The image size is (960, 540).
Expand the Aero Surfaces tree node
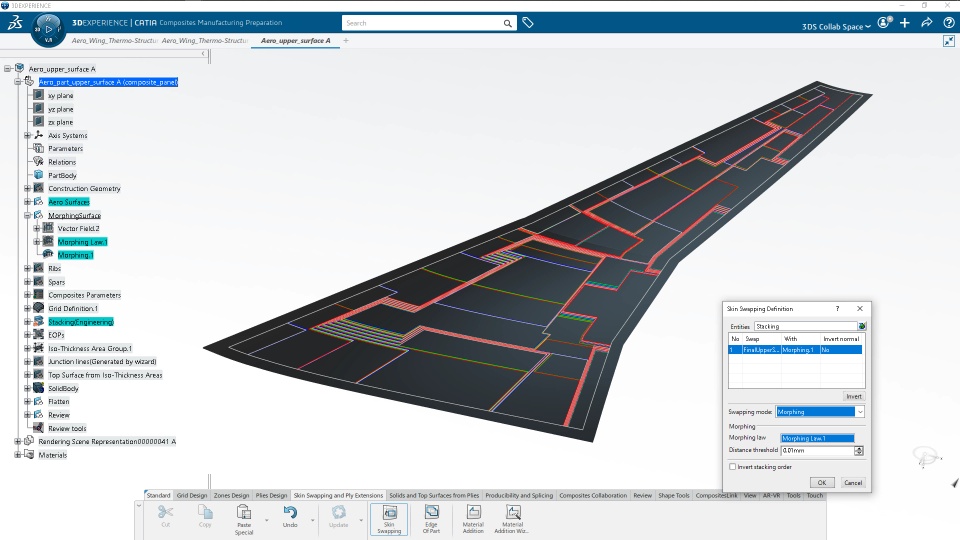tap(28, 202)
